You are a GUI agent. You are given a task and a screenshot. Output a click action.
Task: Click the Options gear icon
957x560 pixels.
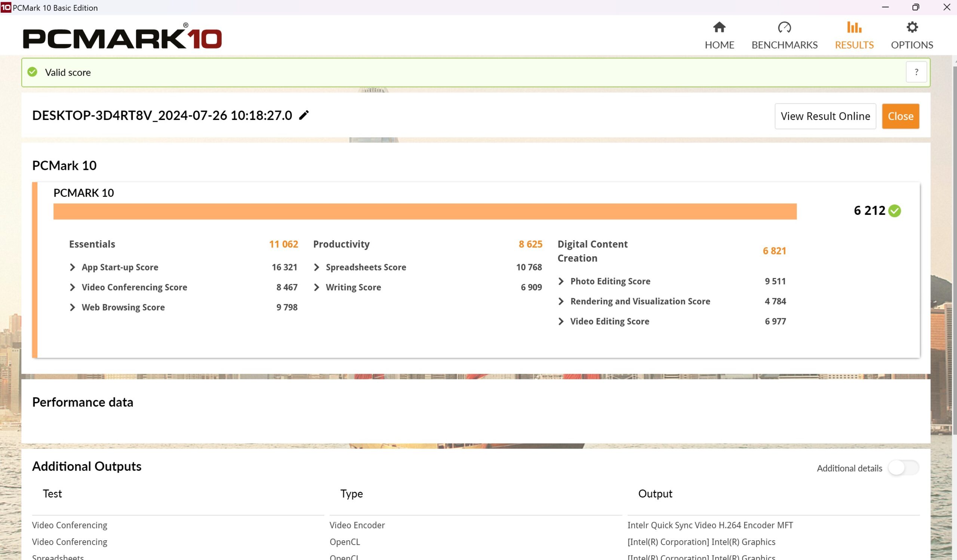[912, 27]
